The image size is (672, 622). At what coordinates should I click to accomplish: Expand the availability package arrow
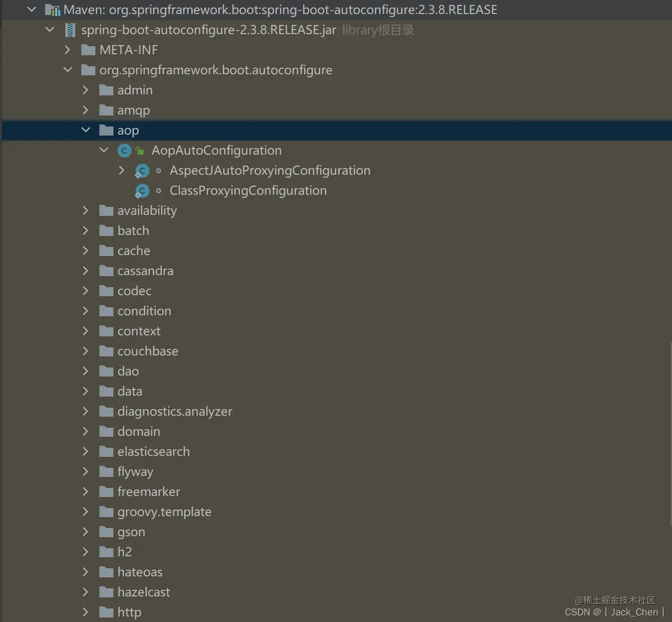(x=86, y=210)
